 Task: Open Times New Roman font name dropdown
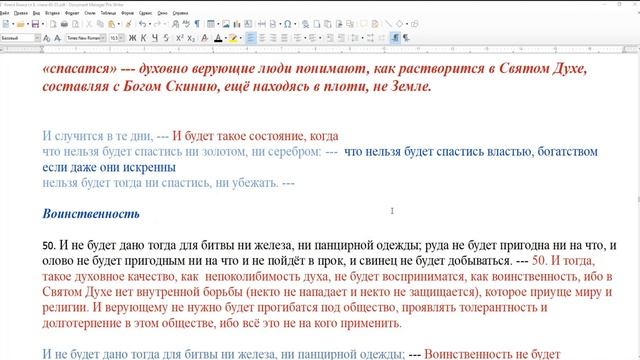pyautogui.click(x=103, y=38)
